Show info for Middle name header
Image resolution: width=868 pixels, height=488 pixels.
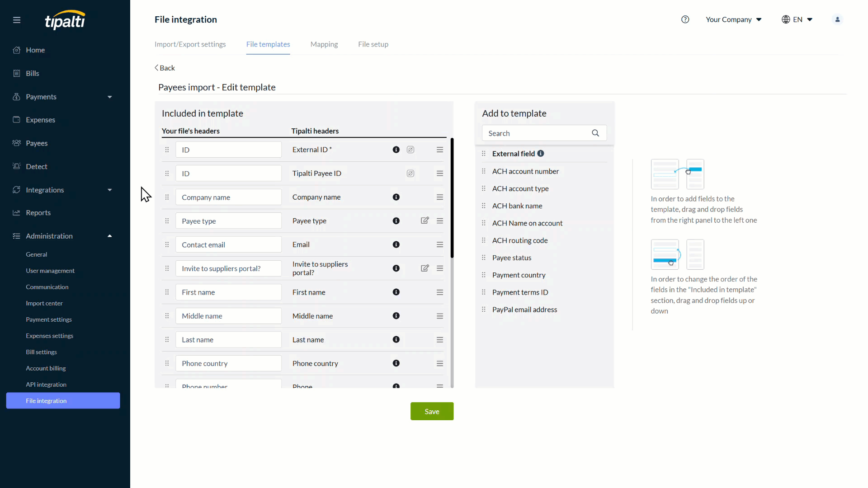click(x=396, y=316)
